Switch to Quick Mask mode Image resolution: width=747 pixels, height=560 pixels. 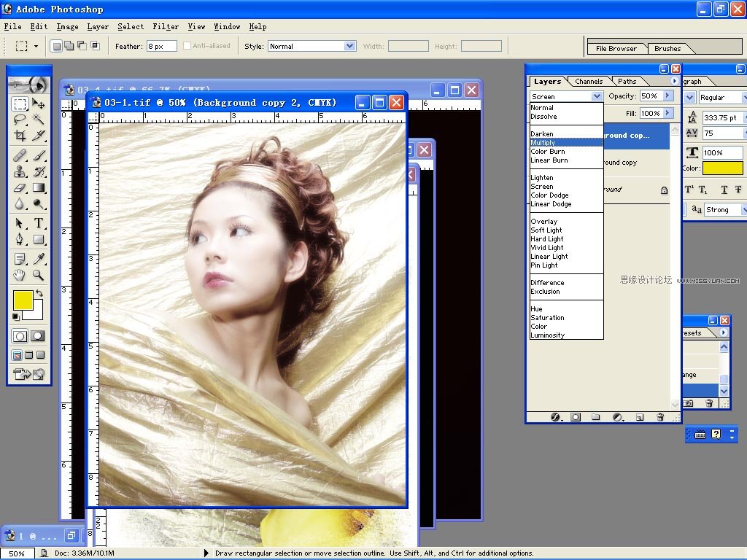click(38, 336)
